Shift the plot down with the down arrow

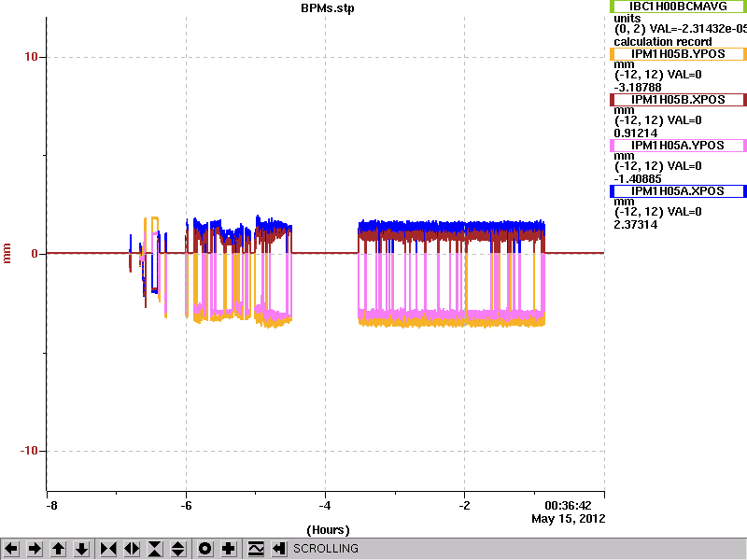pyautogui.click(x=82, y=549)
